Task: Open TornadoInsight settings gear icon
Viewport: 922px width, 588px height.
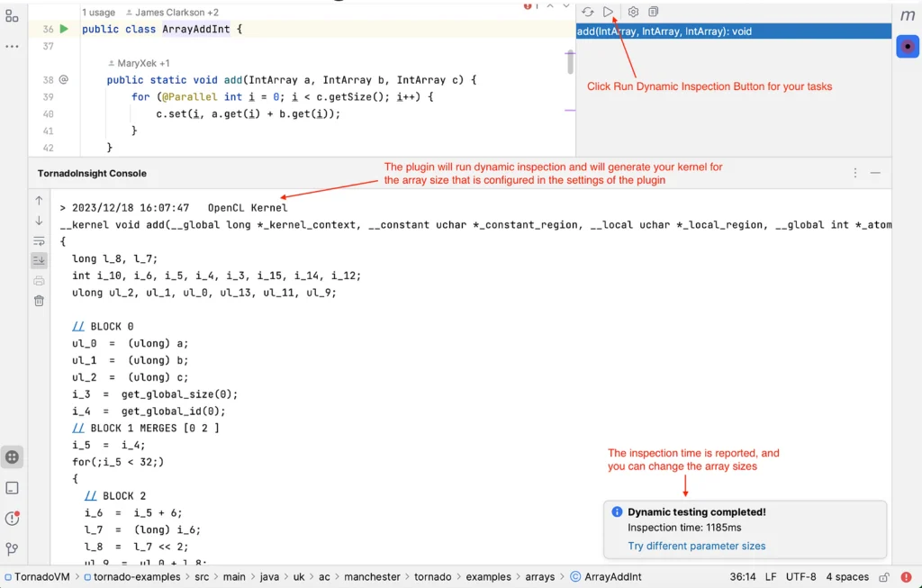Action: click(x=633, y=12)
